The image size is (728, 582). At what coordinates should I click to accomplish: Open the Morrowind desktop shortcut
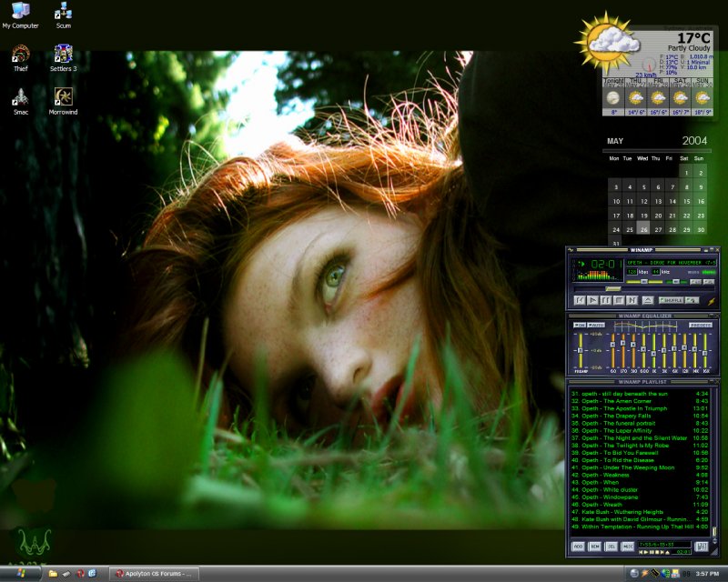[x=64, y=96]
